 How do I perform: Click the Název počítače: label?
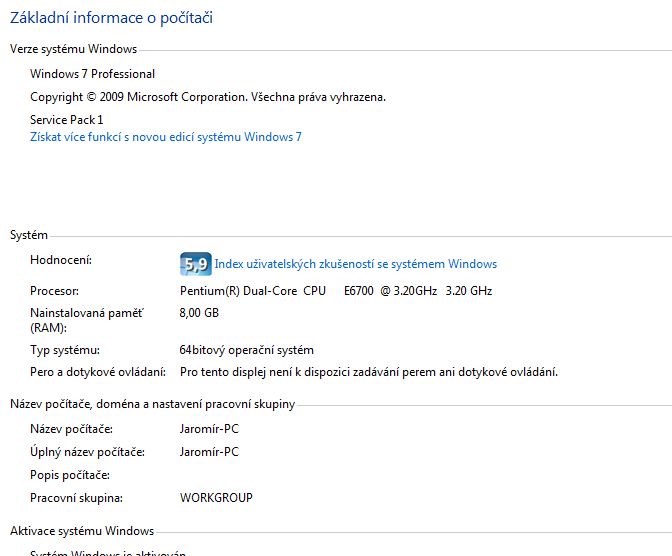[x=71, y=429]
